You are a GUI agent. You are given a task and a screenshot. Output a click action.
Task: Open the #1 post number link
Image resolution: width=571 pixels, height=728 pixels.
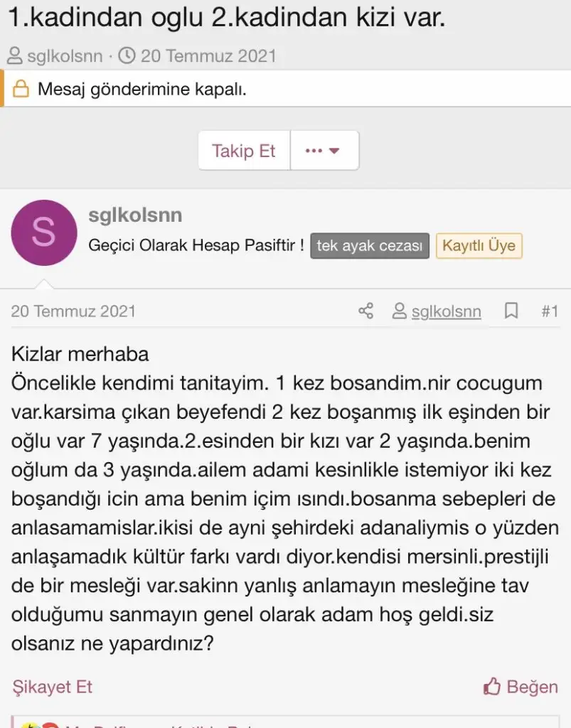click(549, 311)
